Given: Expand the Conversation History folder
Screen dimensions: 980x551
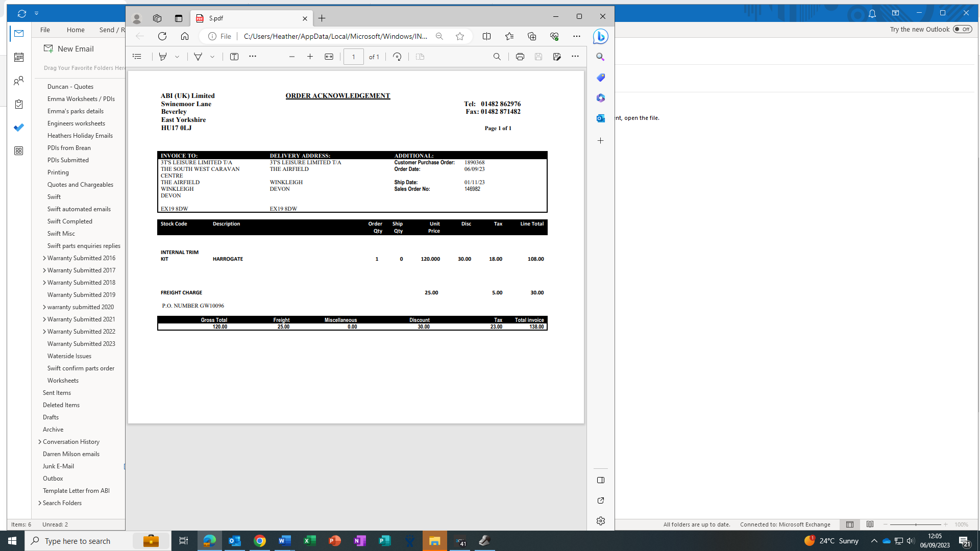Looking at the screenshot, I should (40, 442).
